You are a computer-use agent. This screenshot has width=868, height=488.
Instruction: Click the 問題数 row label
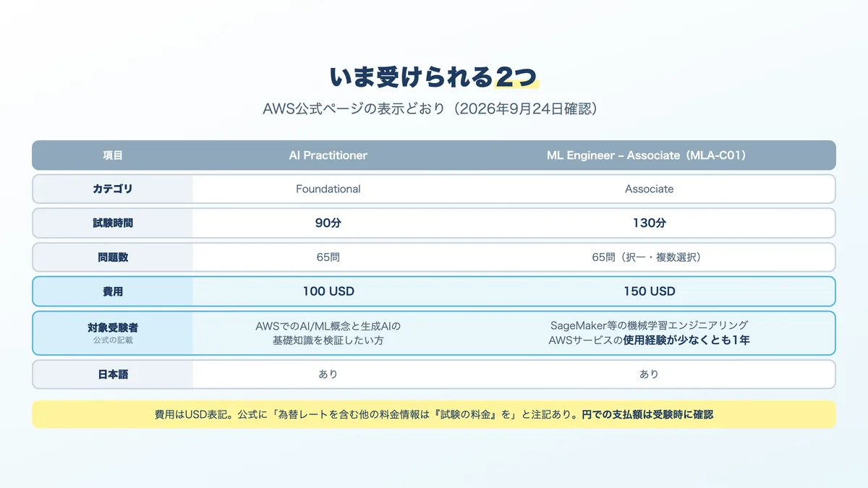(113, 257)
